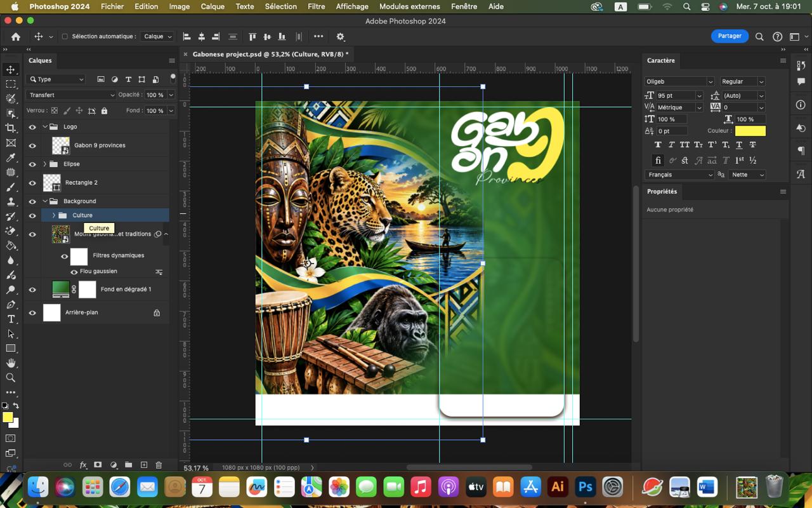Select the Clone Stamp tool
The width and height of the screenshot is (812, 508).
pyautogui.click(x=11, y=202)
